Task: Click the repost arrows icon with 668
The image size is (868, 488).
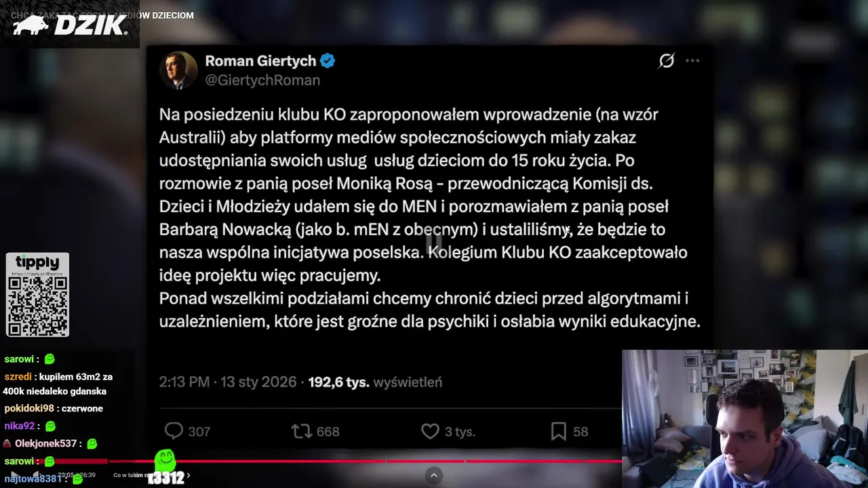Action: 301,431
